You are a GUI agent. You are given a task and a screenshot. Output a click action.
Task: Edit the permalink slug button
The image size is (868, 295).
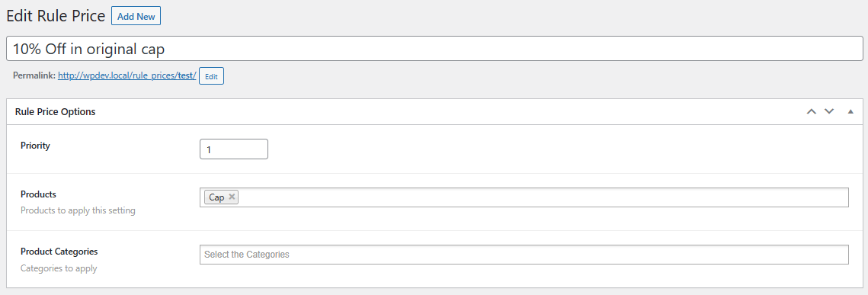click(211, 76)
